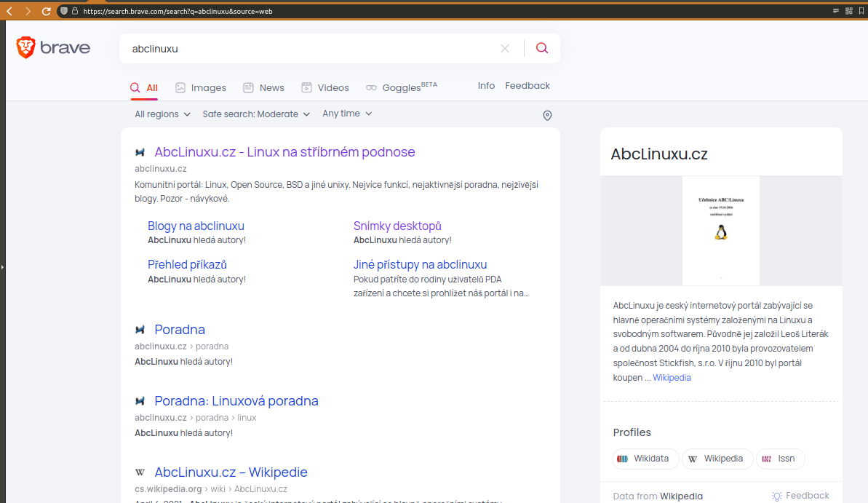
Task: Open the Wikipedia profile chip
Action: click(x=717, y=459)
